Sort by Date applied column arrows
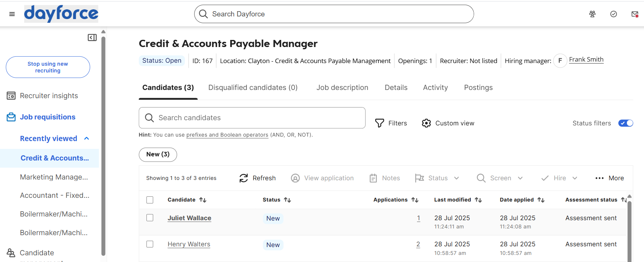 coord(541,200)
